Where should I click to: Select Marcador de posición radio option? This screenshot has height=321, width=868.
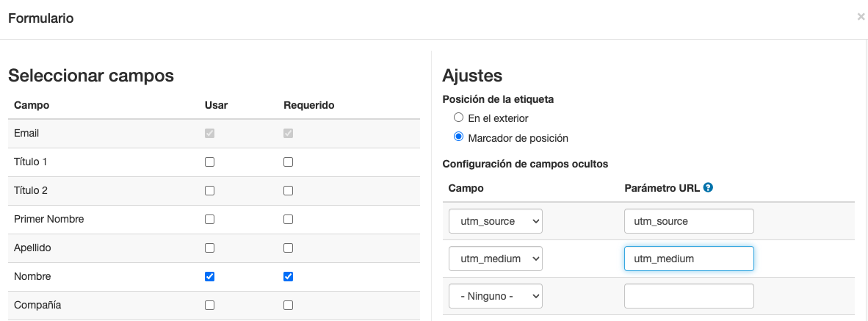click(459, 137)
